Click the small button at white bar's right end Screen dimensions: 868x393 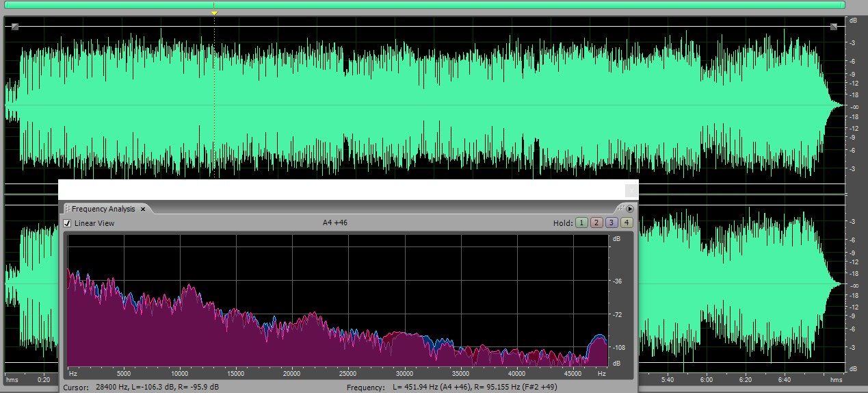pyautogui.click(x=631, y=190)
